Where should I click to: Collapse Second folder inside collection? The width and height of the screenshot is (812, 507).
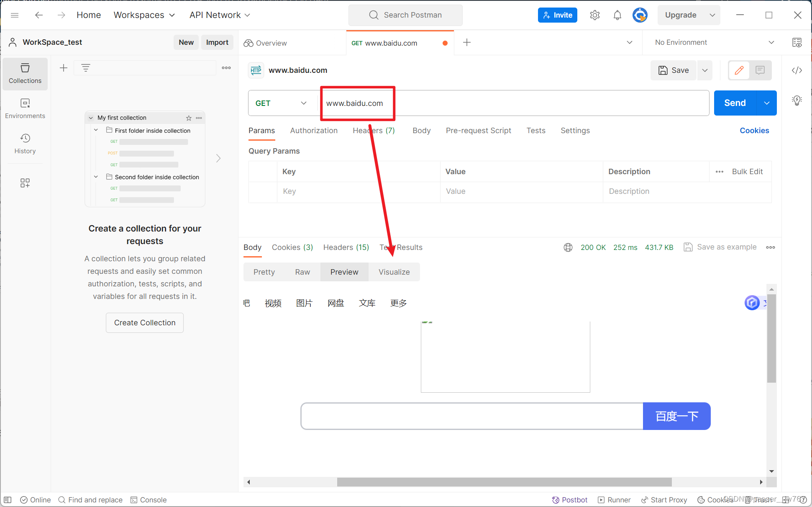pos(96,177)
